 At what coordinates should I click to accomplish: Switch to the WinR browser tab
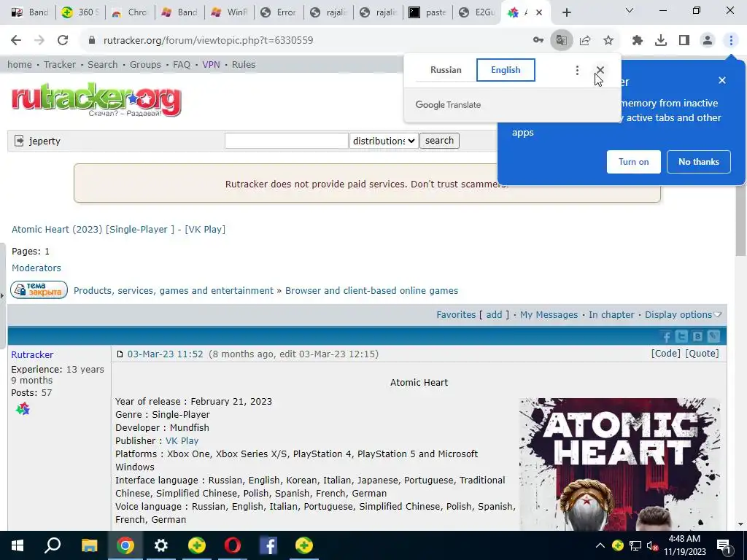[x=229, y=12]
